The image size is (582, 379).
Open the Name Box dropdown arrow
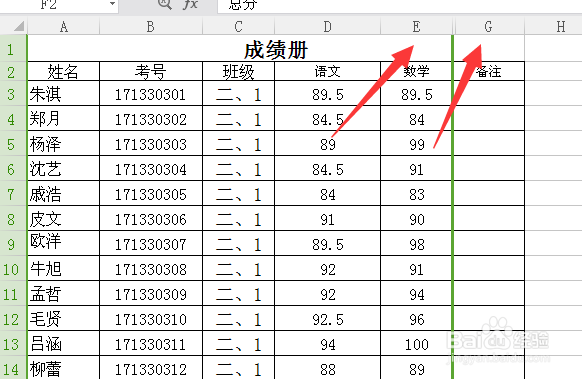[x=112, y=4]
